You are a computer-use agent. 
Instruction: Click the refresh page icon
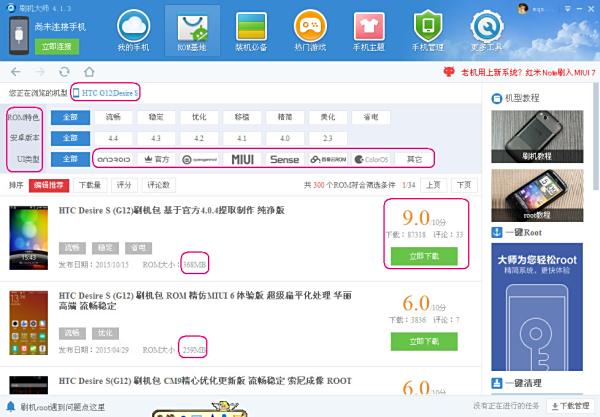(64, 72)
